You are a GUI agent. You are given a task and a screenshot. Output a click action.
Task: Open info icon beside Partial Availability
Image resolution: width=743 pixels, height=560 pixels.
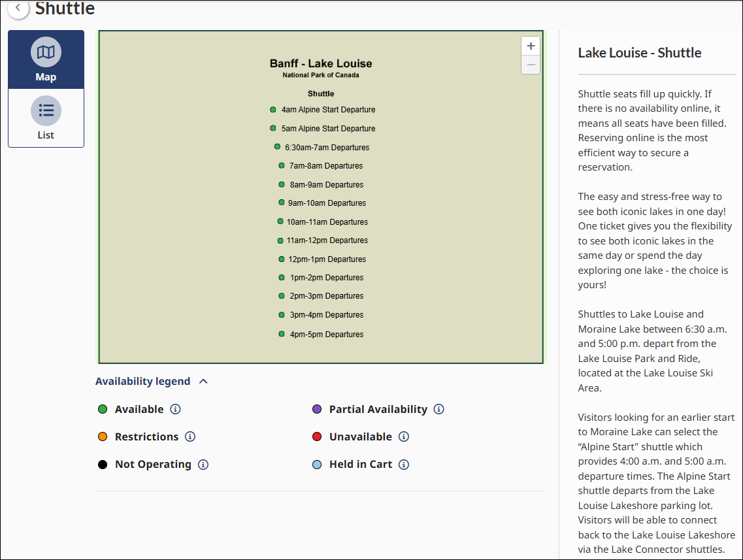point(439,409)
